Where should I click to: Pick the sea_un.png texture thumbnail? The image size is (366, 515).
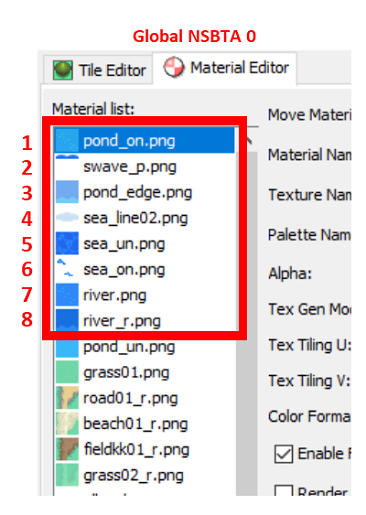pyautogui.click(x=67, y=243)
